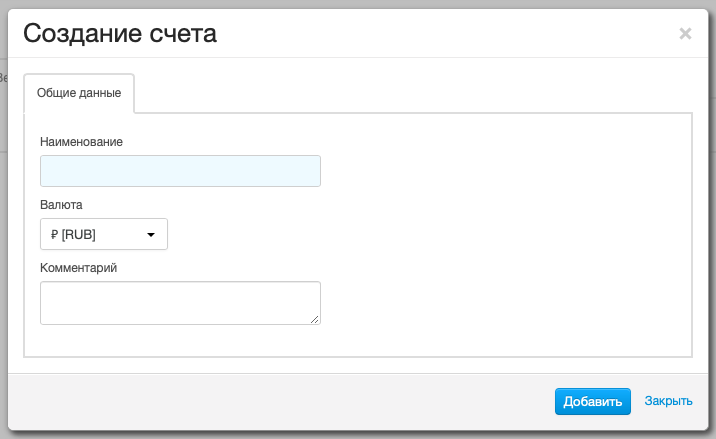Click the Комментарий field label
This screenshot has width=716, height=439.
(79, 268)
